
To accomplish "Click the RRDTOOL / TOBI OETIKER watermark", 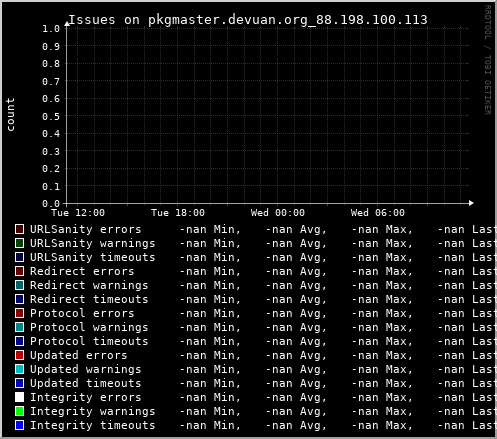I will pos(487,60).
